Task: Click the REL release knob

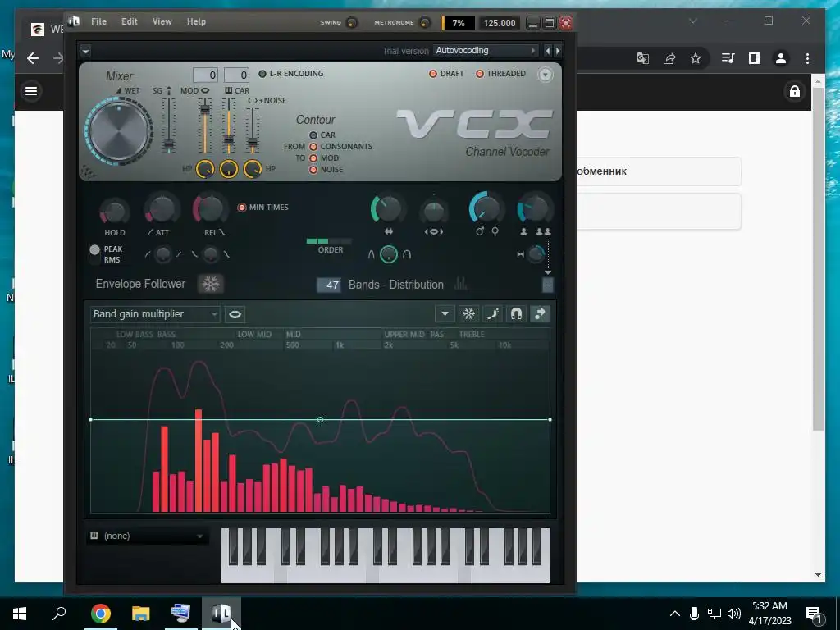Action: (x=210, y=208)
